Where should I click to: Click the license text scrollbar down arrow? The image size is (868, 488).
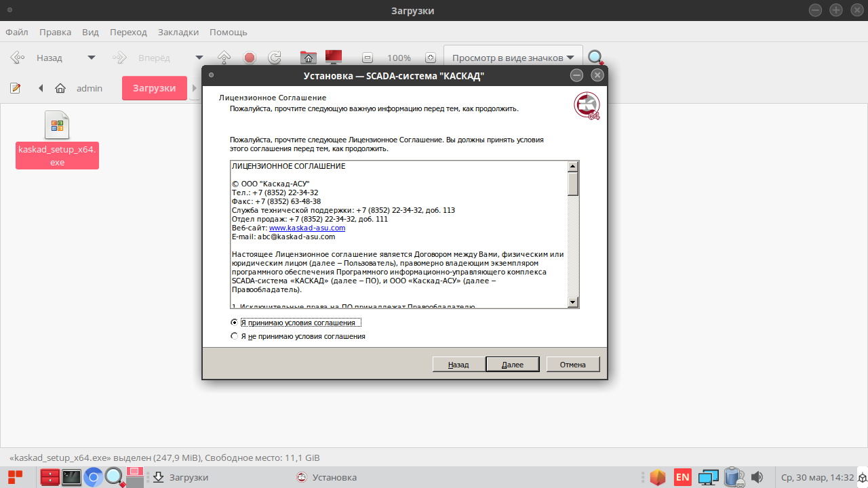click(573, 302)
